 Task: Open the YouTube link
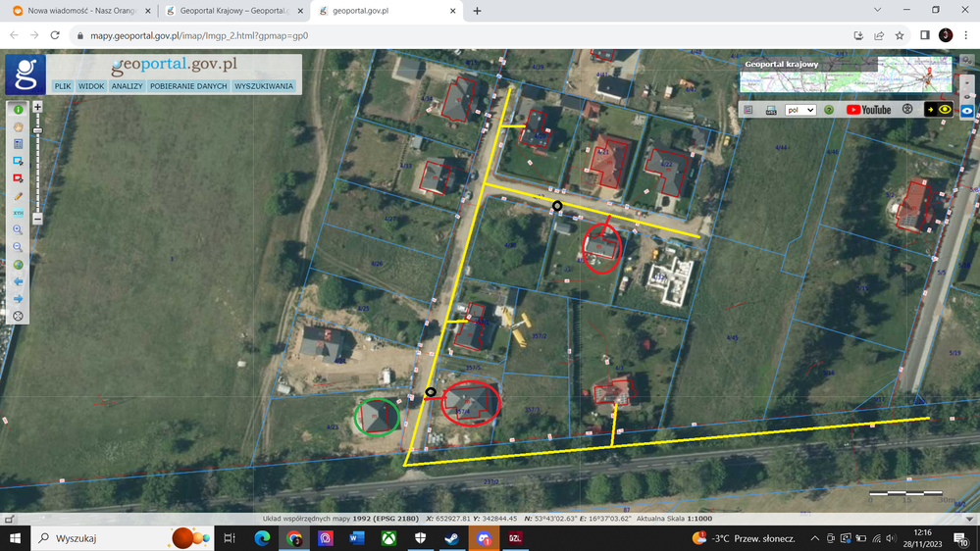click(x=868, y=110)
